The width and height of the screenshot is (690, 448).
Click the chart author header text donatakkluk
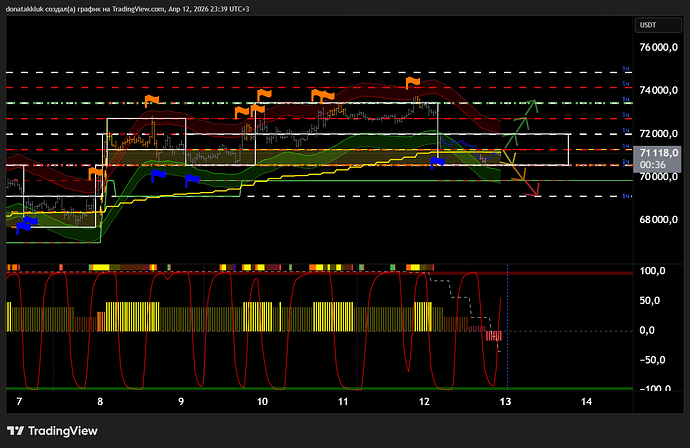(25, 9)
